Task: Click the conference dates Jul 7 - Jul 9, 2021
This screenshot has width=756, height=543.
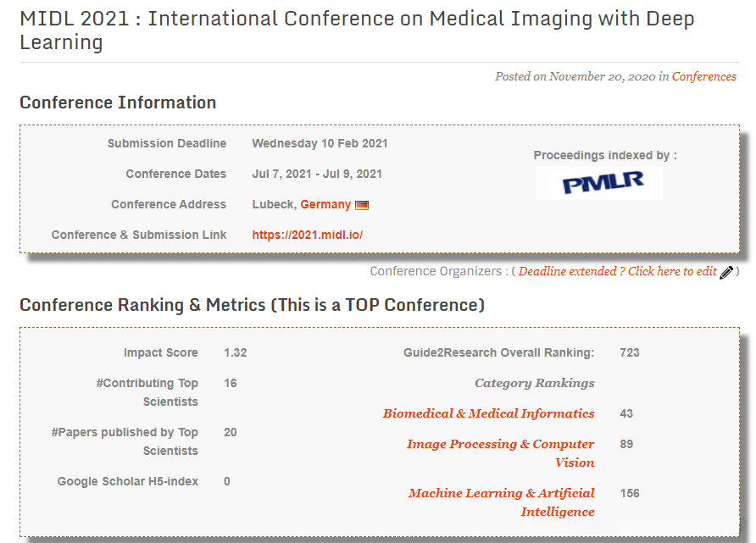Action: click(317, 174)
